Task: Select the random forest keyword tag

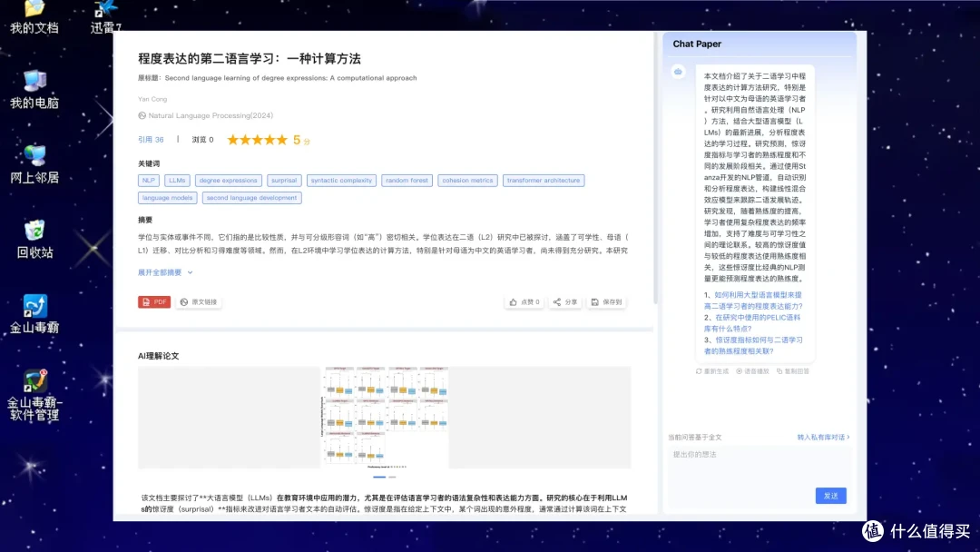Action: click(407, 181)
